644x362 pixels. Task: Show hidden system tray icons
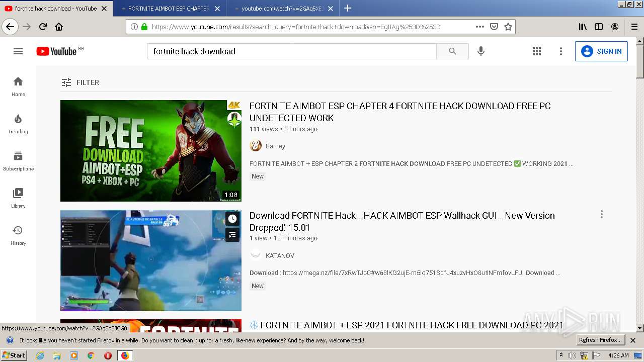click(x=561, y=355)
